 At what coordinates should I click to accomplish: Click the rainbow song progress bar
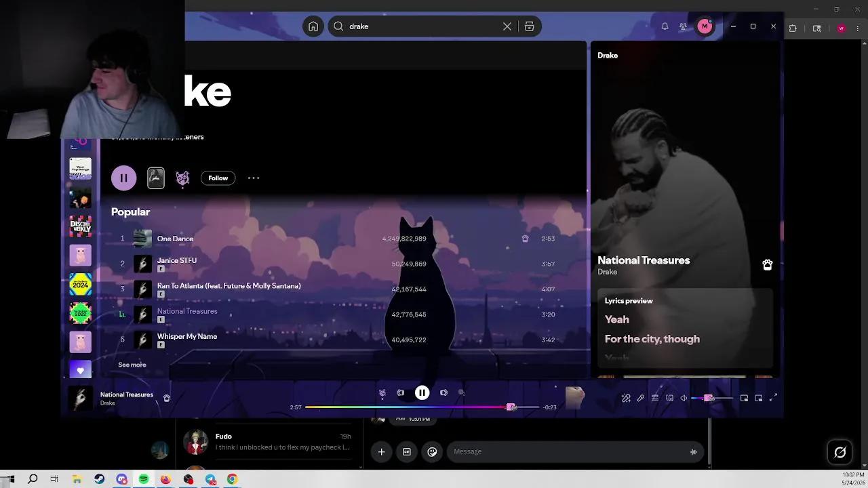pyautogui.click(x=422, y=407)
